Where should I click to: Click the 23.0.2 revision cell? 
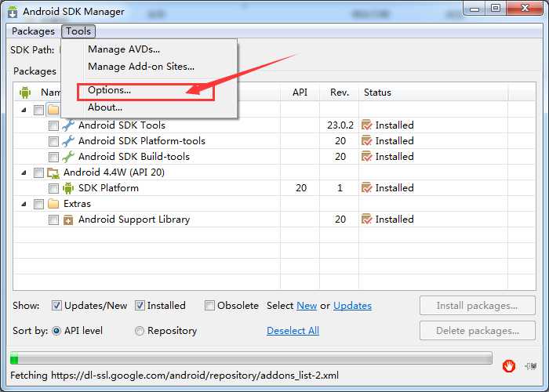(340, 125)
